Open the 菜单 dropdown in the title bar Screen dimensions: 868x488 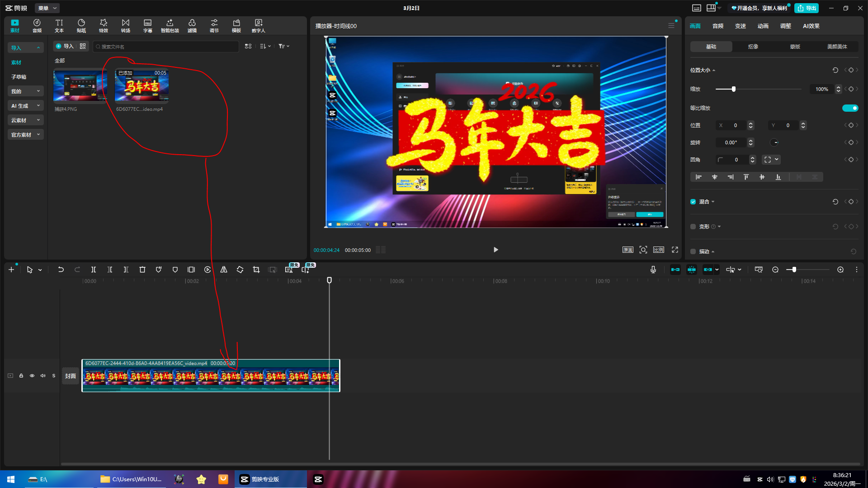pyautogui.click(x=47, y=8)
